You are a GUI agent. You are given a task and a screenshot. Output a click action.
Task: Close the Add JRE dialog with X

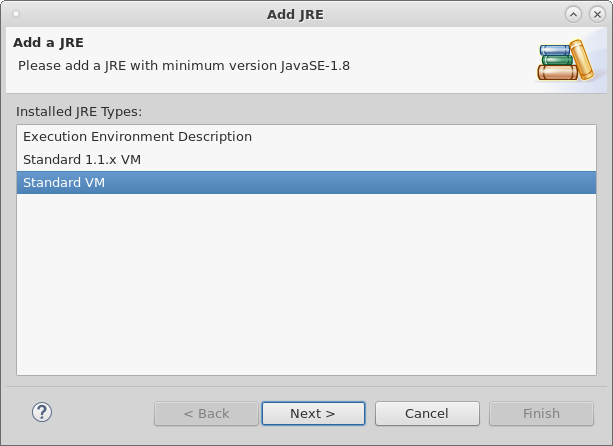point(596,14)
